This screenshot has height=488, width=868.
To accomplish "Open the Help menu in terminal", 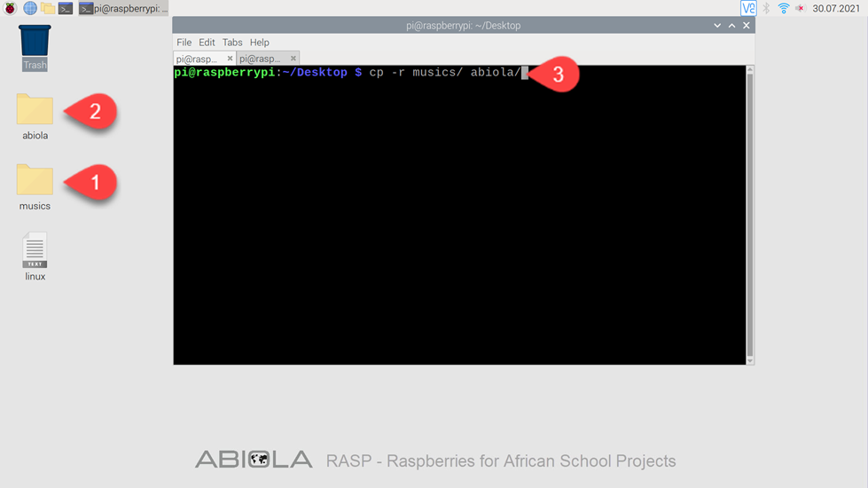I will (x=259, y=43).
